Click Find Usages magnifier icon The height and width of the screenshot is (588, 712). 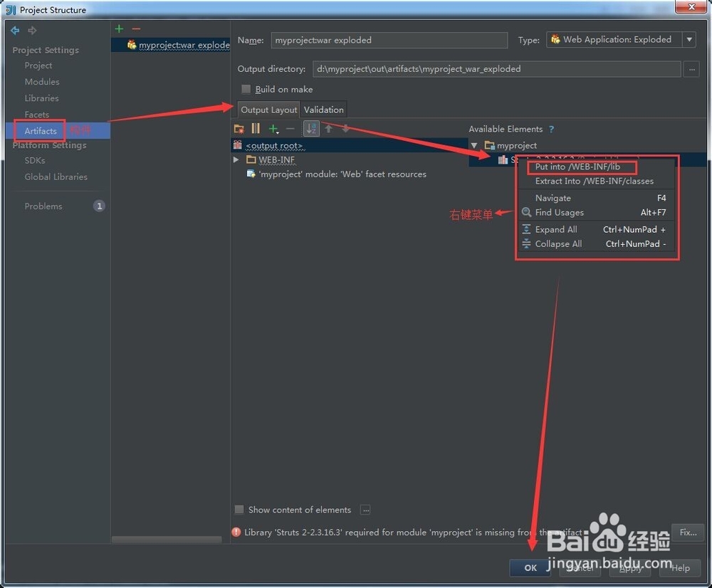[x=526, y=212]
